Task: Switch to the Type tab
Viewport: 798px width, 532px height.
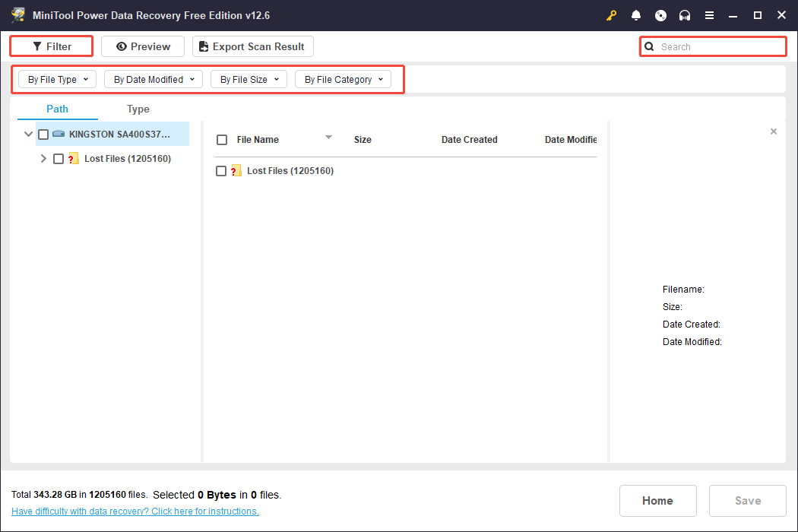Action: coord(138,109)
